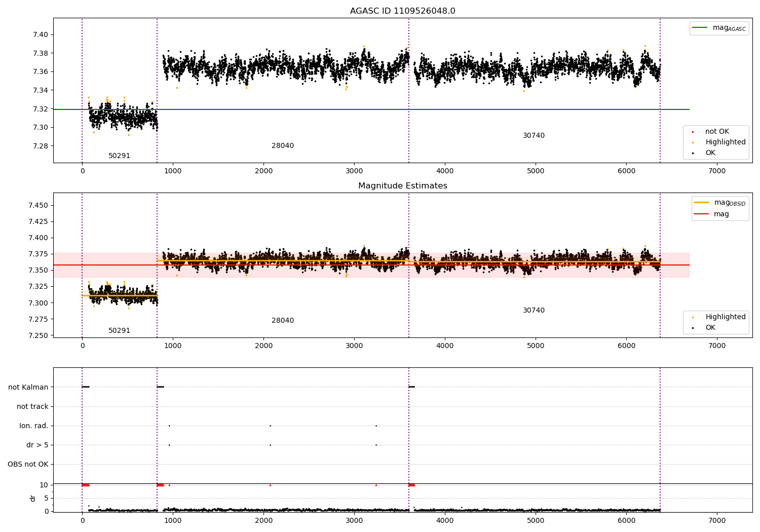Select the mag OBSID legend label
The image size is (760, 532).
pos(730,203)
